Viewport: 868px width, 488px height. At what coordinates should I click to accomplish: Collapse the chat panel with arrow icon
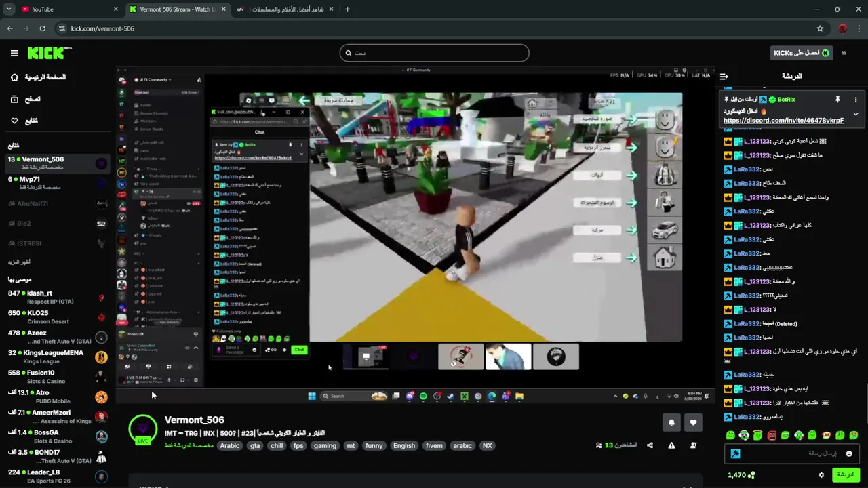[x=724, y=77]
